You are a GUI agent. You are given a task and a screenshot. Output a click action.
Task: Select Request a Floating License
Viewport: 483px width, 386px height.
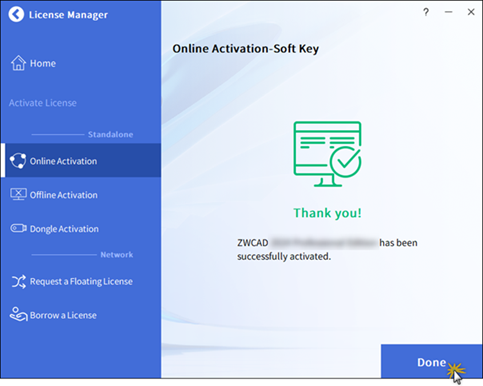81,282
